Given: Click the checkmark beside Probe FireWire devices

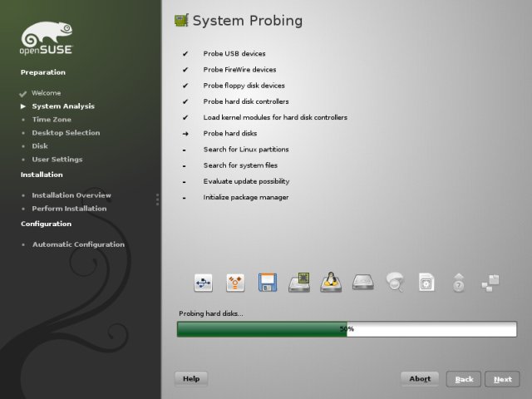Looking at the screenshot, I should pos(185,70).
